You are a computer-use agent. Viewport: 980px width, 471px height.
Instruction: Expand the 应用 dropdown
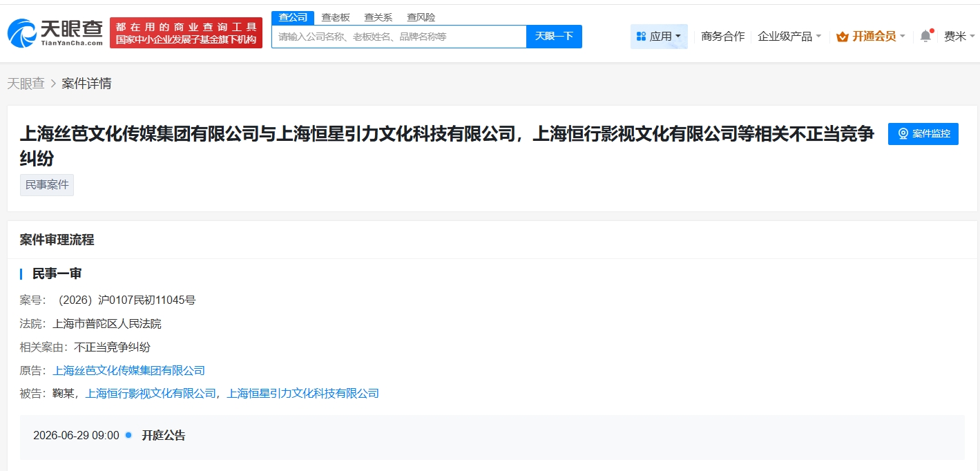659,36
